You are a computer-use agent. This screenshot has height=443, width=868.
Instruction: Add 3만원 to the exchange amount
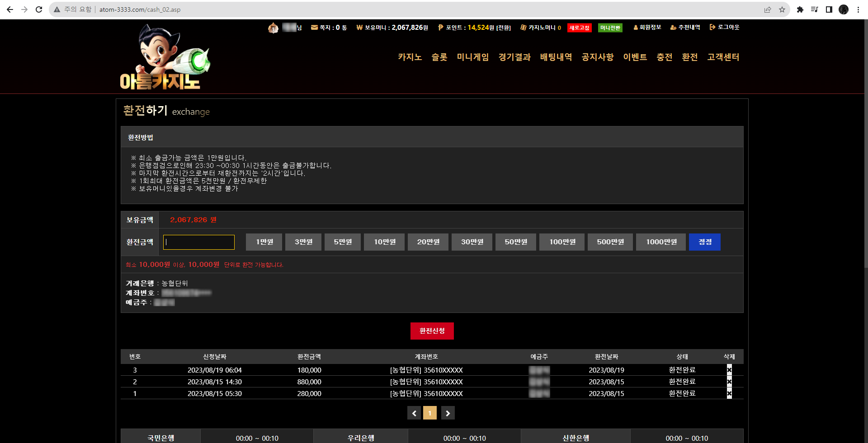coord(303,242)
